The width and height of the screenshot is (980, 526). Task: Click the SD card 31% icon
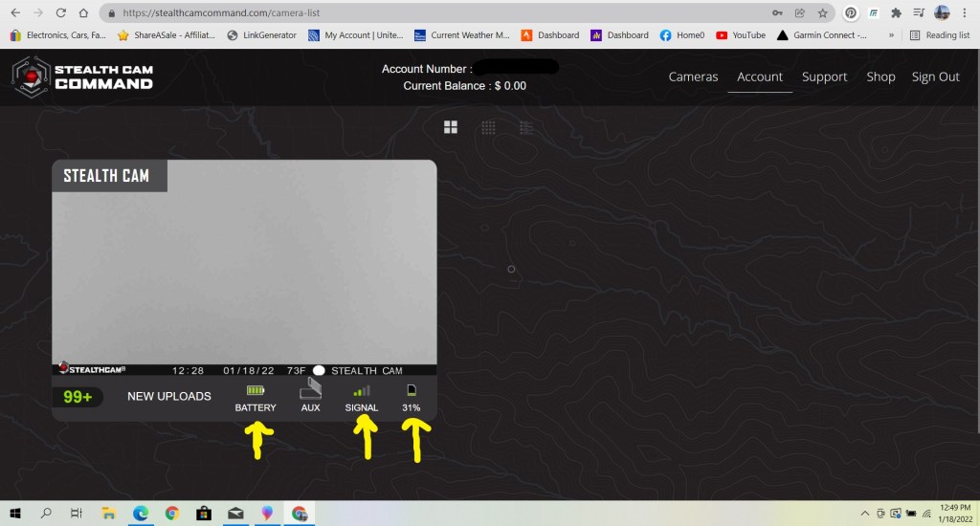(x=412, y=390)
